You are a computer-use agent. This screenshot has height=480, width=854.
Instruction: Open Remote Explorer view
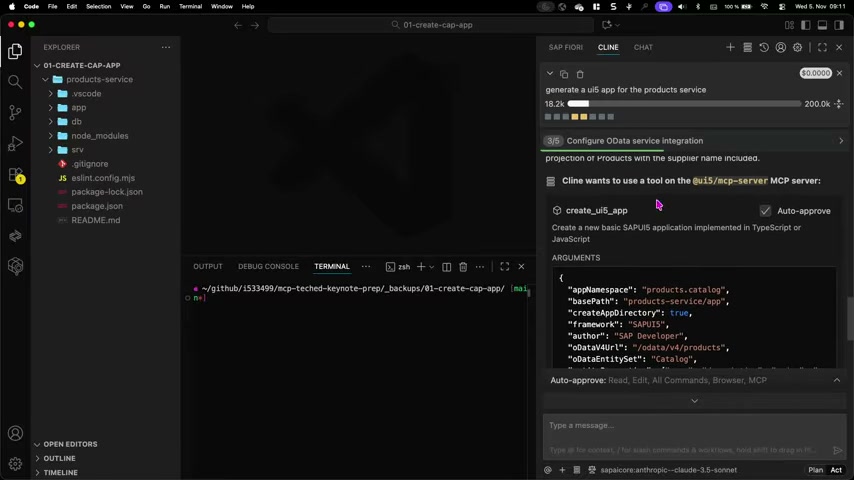15,205
